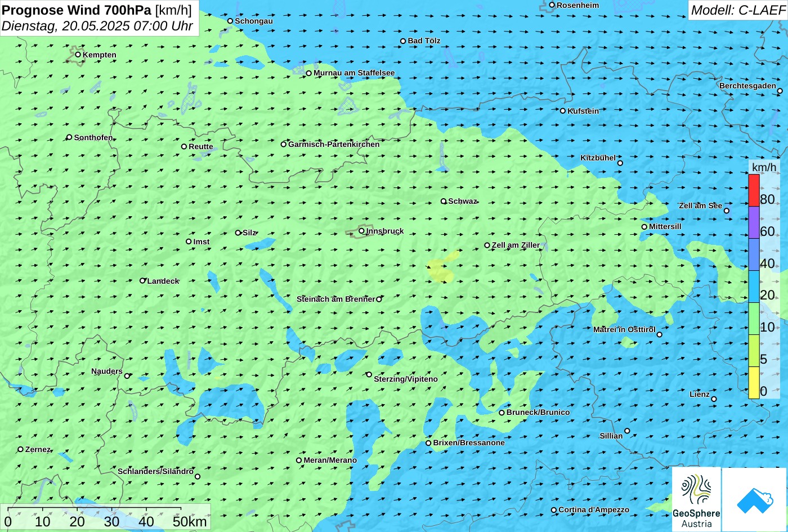Click the Bad Tölz location marker
The height and width of the screenshot is (532, 788).
click(403, 41)
